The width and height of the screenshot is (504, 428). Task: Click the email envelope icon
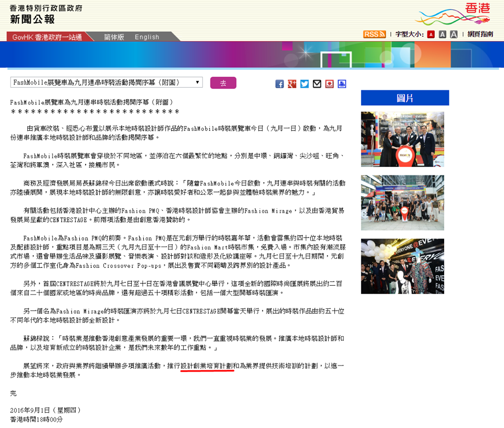click(x=317, y=84)
